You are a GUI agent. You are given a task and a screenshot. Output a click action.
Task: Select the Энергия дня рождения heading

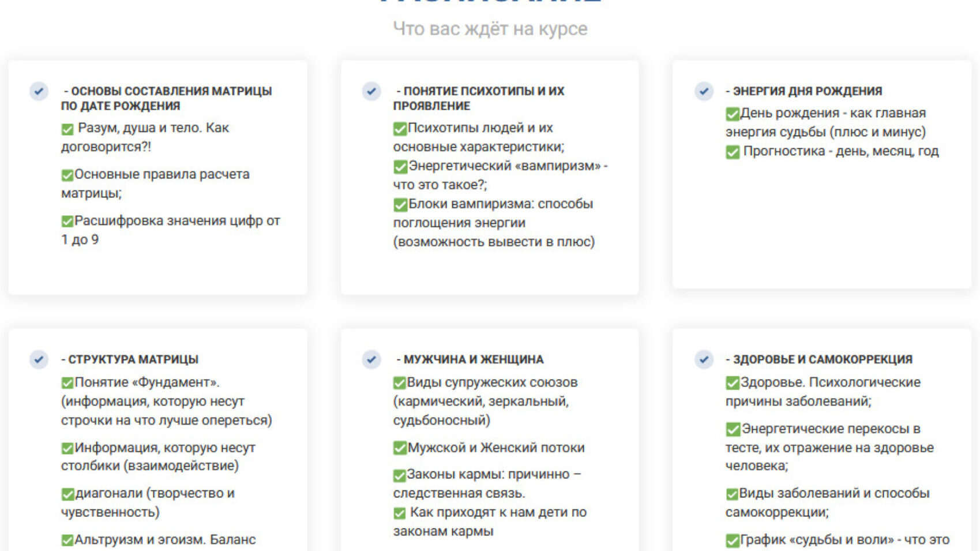click(807, 91)
